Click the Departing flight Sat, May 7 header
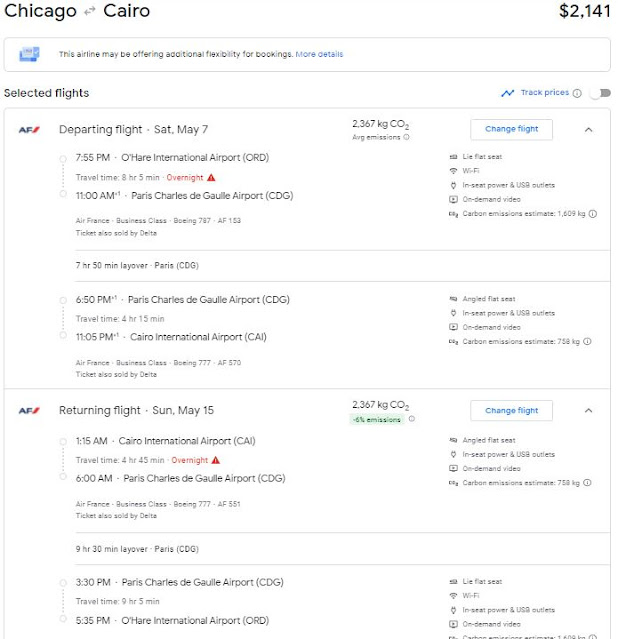The height and width of the screenshot is (639, 618). [134, 129]
